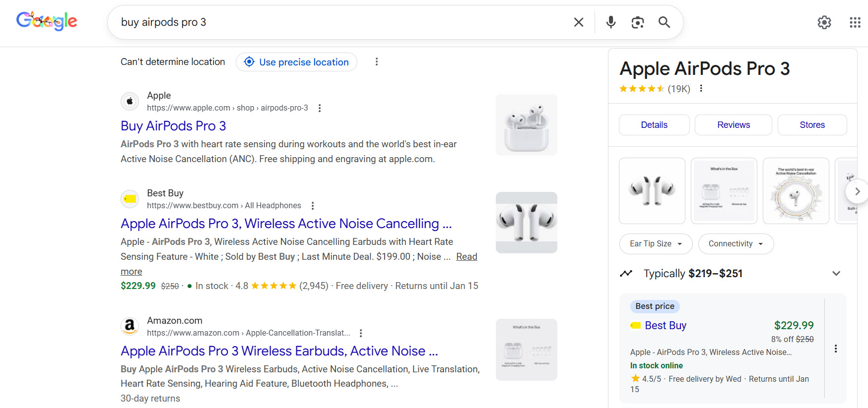This screenshot has width=868, height=408.
Task: Click $229.99 price in Best price card
Action: tap(794, 326)
